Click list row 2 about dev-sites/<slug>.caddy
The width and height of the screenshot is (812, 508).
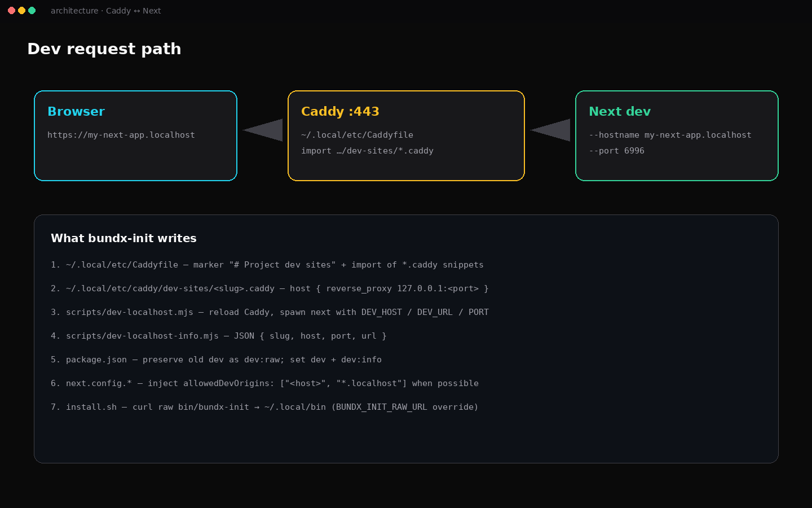click(x=270, y=288)
